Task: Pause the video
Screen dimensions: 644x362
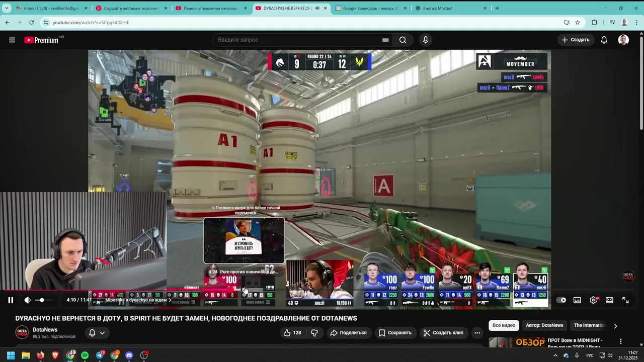Action: click(x=11, y=300)
